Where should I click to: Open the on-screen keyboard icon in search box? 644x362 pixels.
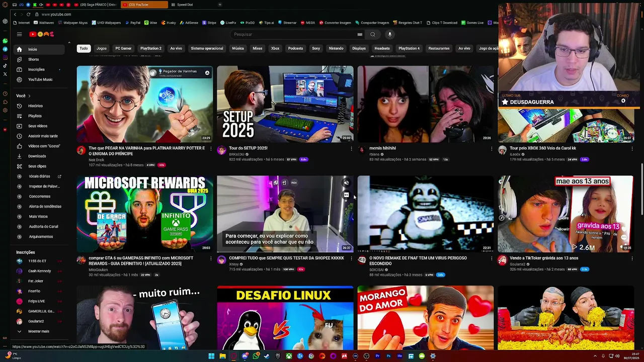click(x=360, y=34)
